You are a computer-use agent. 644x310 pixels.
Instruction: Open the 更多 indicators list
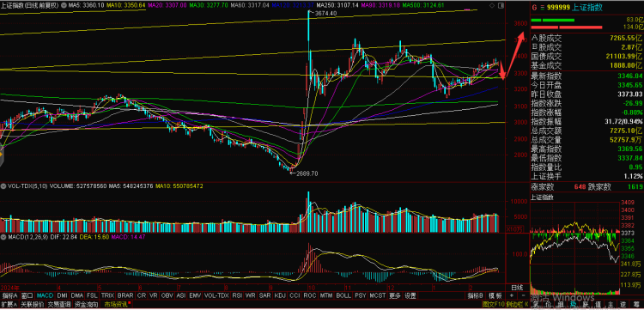[395, 295]
